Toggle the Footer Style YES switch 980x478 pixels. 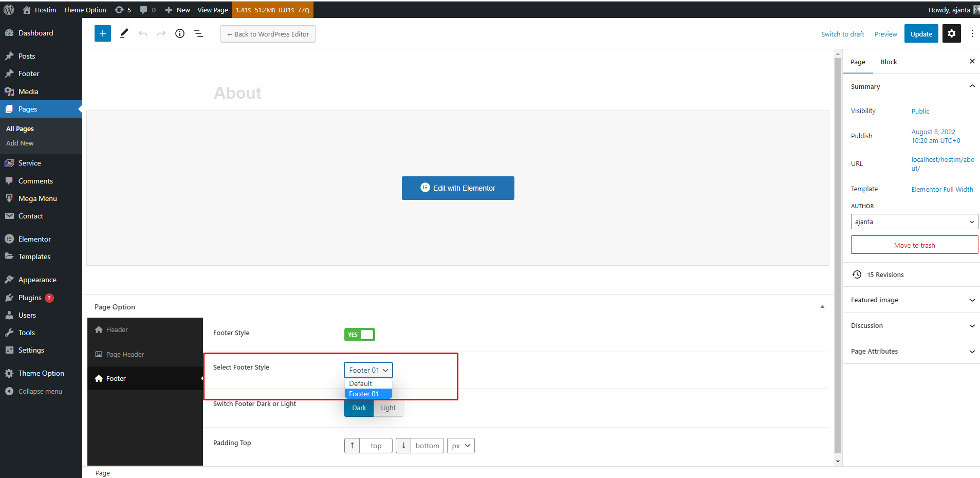tap(359, 335)
